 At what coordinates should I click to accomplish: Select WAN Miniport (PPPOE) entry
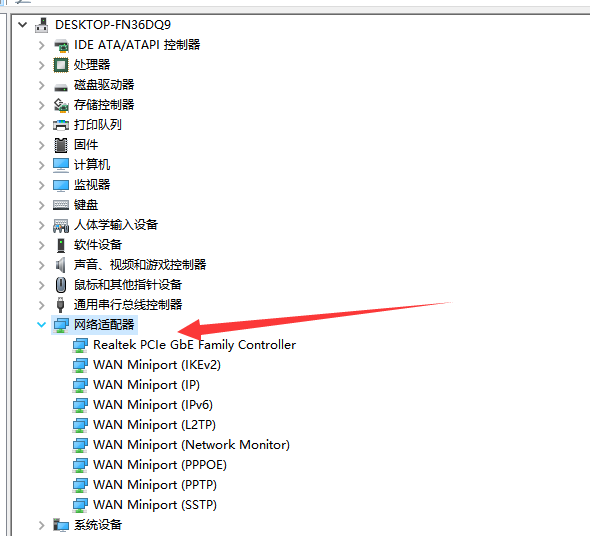[x=160, y=465]
